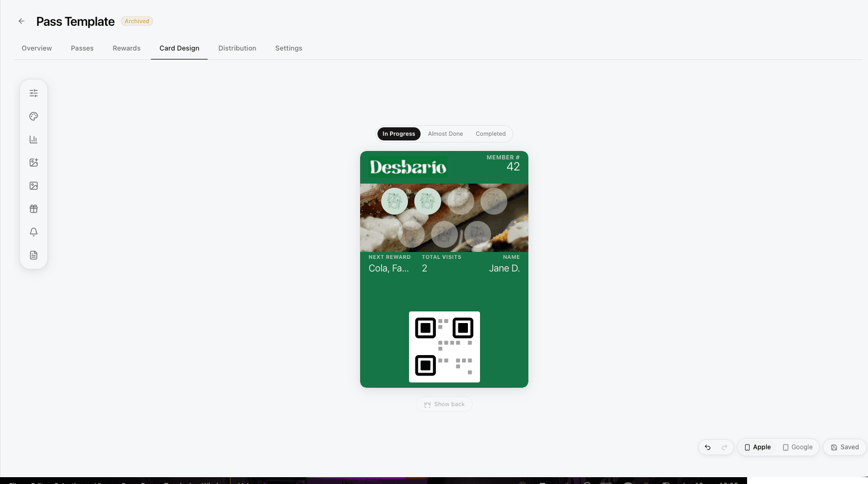The height and width of the screenshot is (484, 868).
Task: Click the QR code on the pass preview
Action: pos(444,347)
